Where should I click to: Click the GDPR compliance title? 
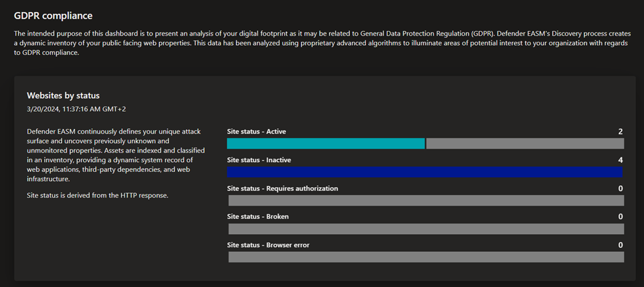[54, 16]
